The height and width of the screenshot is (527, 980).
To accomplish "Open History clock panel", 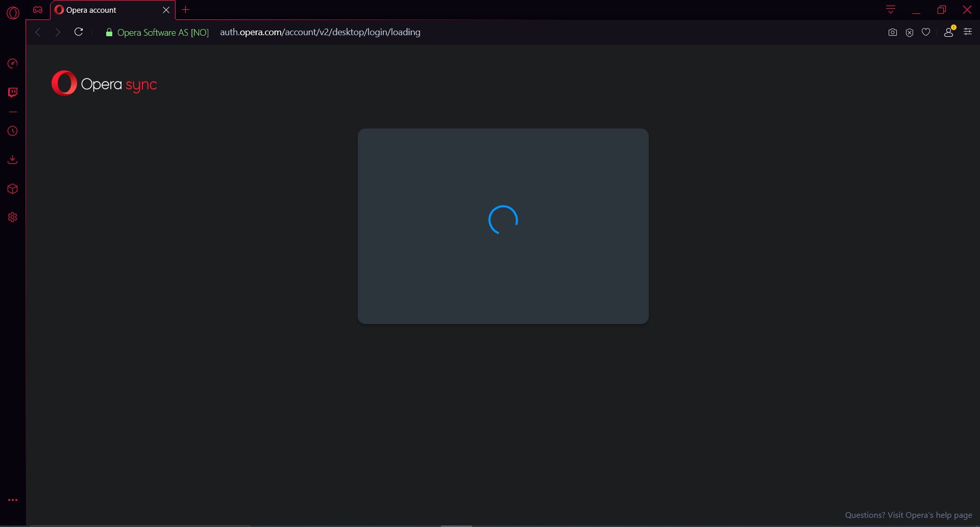I will pyautogui.click(x=13, y=131).
